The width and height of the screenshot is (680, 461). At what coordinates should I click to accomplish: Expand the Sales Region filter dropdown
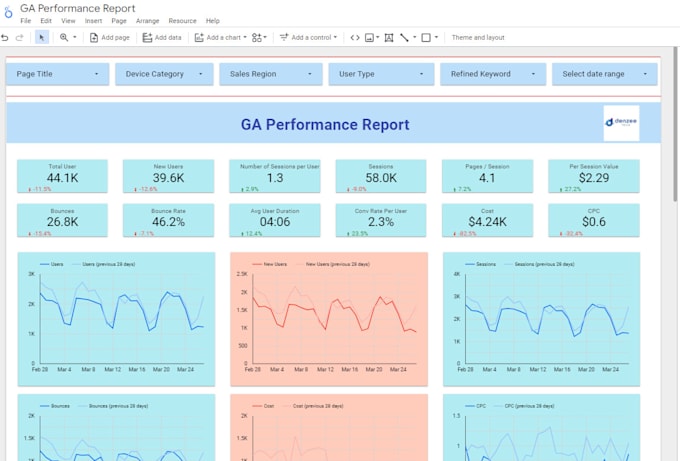click(271, 74)
